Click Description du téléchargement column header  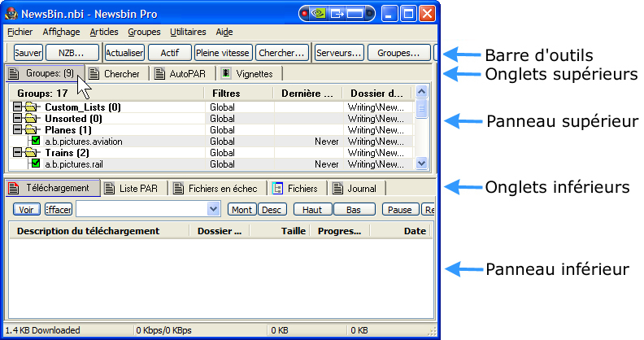click(x=99, y=231)
